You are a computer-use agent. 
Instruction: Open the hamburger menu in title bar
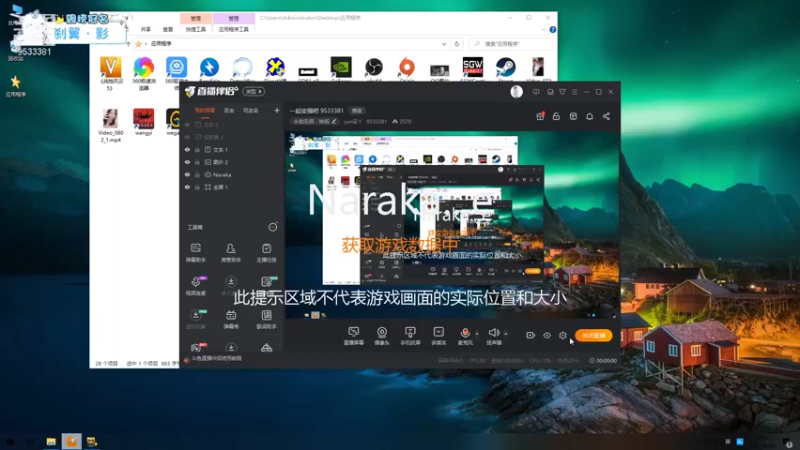click(x=574, y=92)
